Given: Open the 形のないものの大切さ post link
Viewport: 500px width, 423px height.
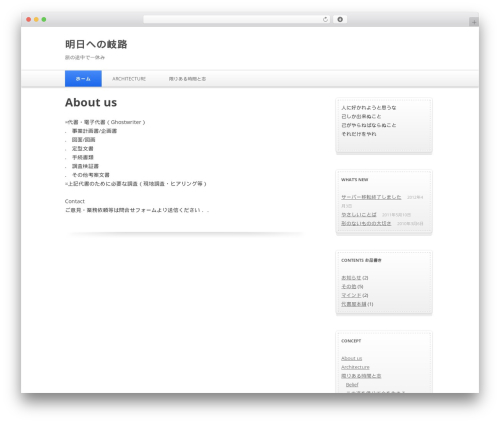Looking at the screenshot, I should tap(366, 223).
